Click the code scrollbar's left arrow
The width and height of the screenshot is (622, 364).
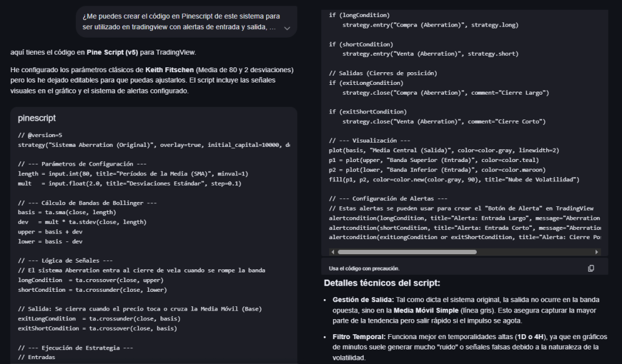pyautogui.click(x=332, y=252)
